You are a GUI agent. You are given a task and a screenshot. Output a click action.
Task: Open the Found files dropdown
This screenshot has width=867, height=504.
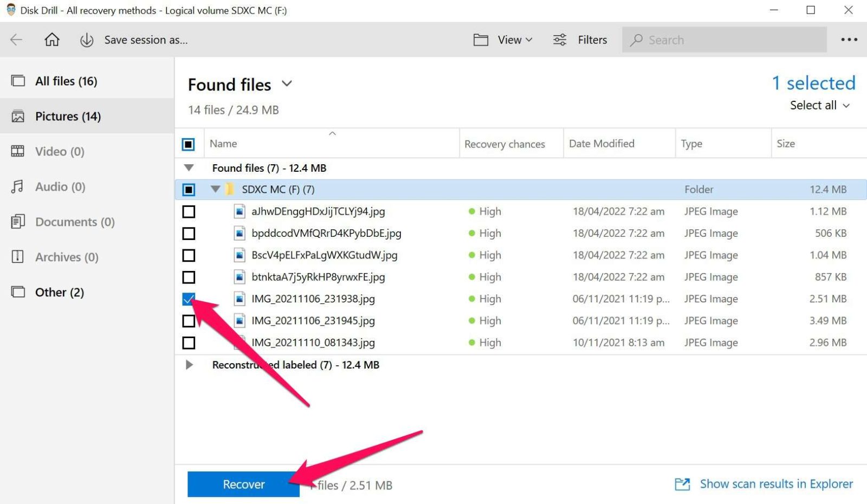[x=288, y=84]
